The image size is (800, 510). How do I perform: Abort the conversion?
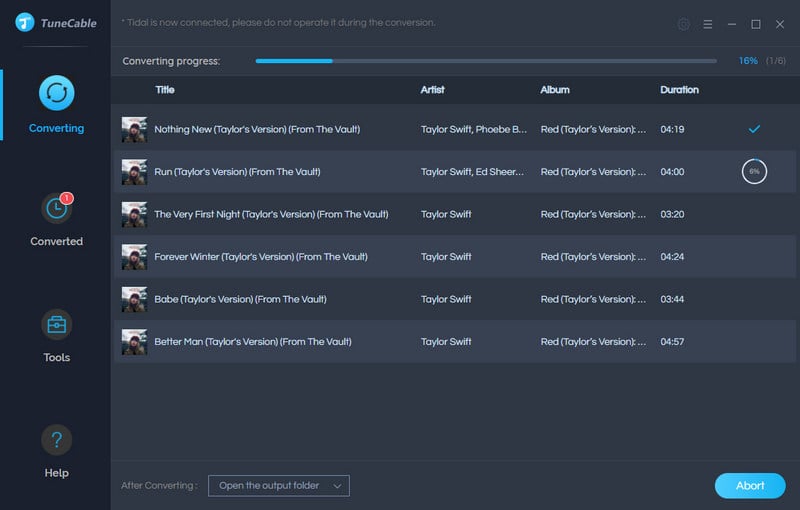pyautogui.click(x=750, y=486)
